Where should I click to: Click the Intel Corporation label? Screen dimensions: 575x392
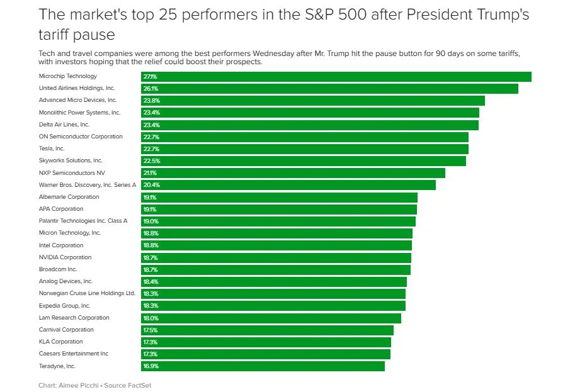coord(61,245)
